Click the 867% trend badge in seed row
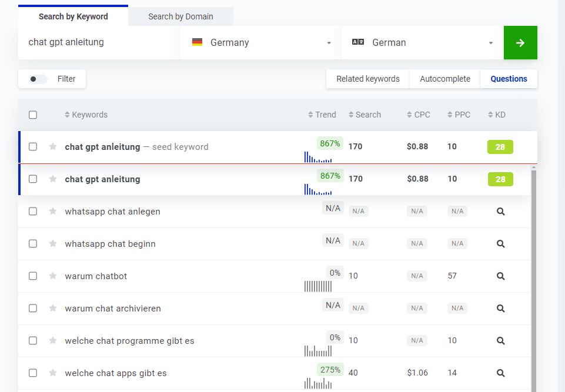The image size is (565, 392). click(330, 143)
